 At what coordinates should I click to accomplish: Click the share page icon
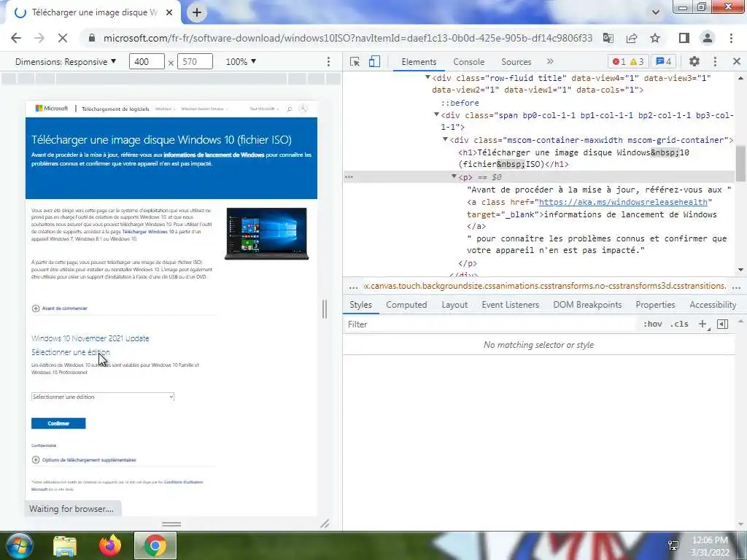(632, 38)
